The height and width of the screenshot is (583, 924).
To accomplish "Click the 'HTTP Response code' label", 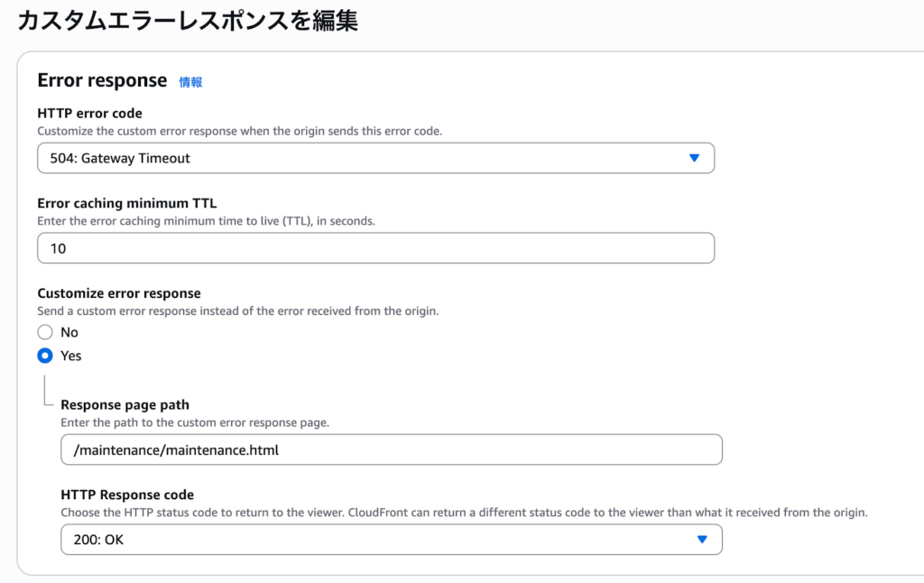I will [x=127, y=495].
